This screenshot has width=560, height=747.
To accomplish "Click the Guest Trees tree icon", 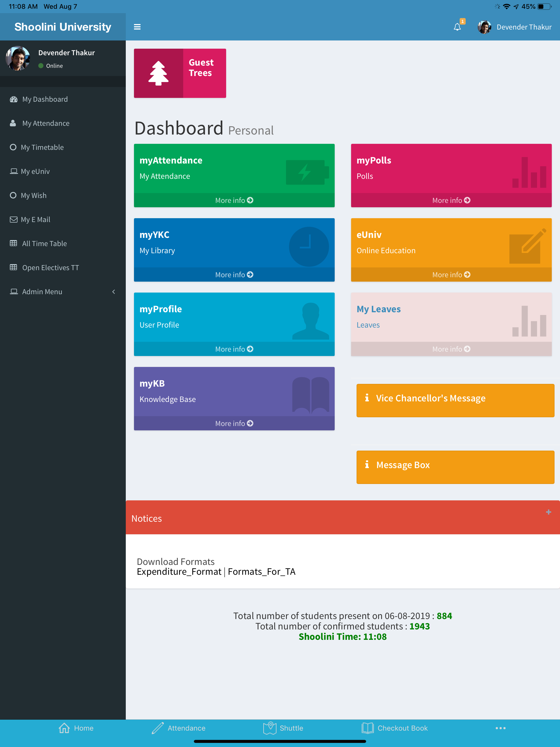I will (158, 73).
